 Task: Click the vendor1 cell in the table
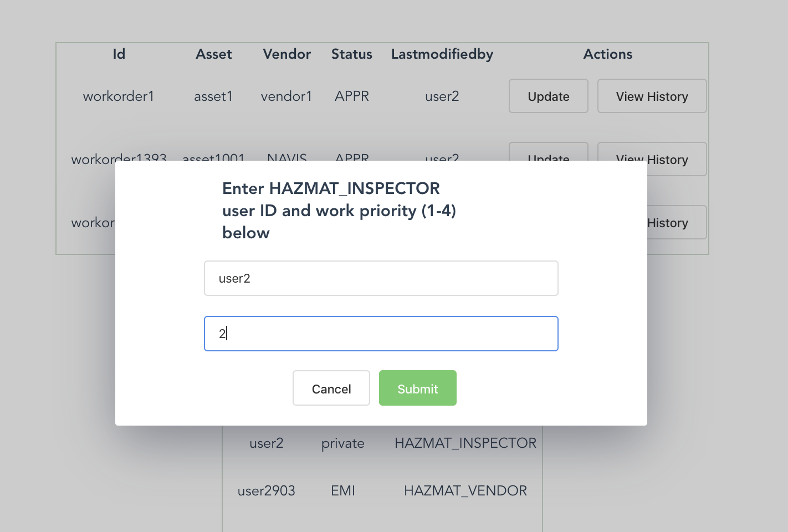[286, 96]
